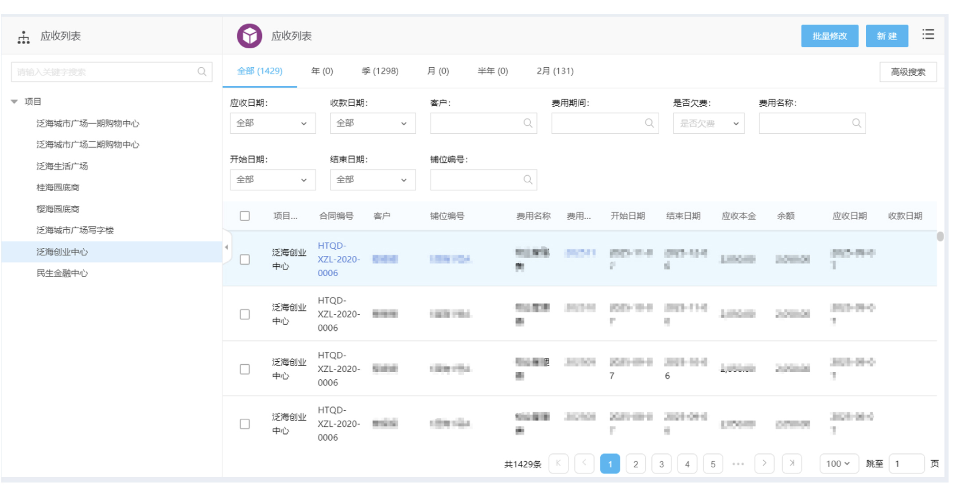
Task: Switch to the 全部 (1429) tab
Action: 260,71
